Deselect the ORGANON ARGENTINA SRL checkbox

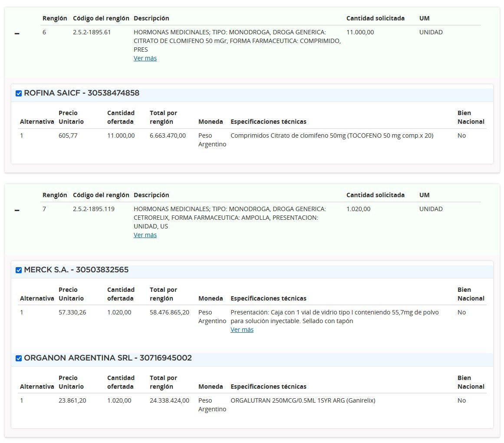(x=19, y=358)
